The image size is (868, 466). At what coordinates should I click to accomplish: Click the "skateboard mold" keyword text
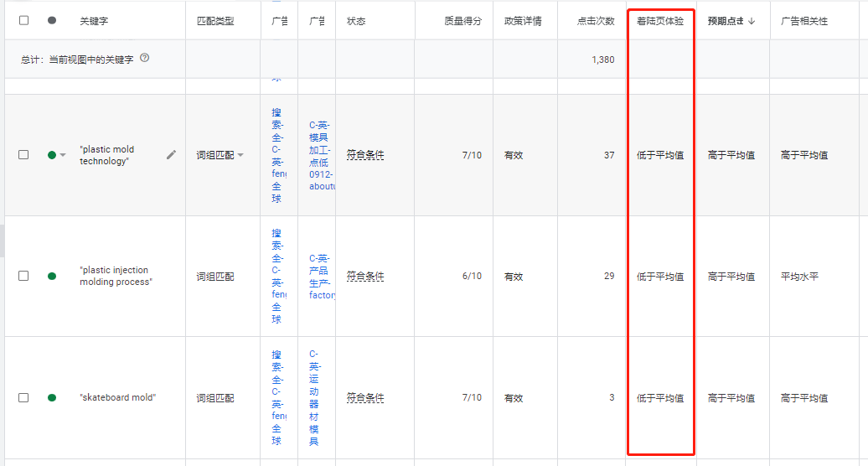(118, 397)
